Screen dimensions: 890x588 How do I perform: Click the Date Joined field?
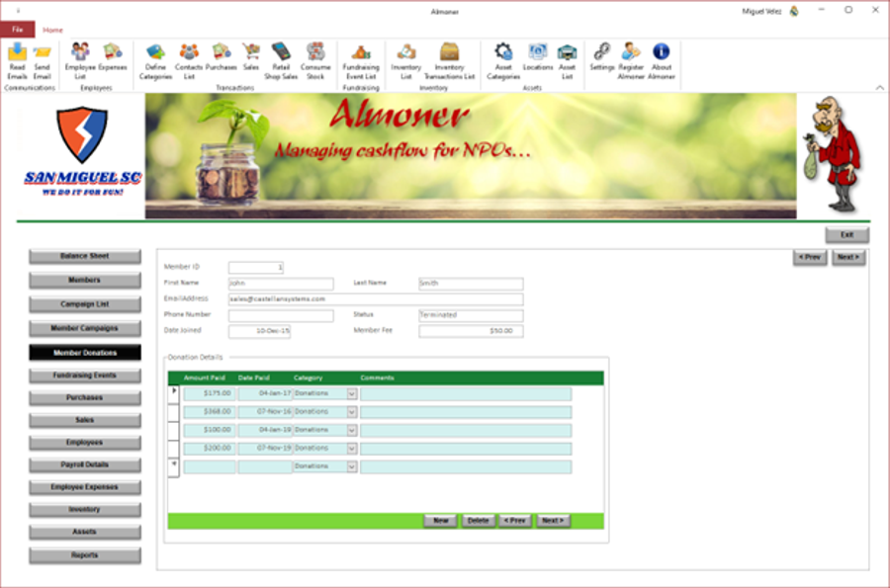coord(259,331)
